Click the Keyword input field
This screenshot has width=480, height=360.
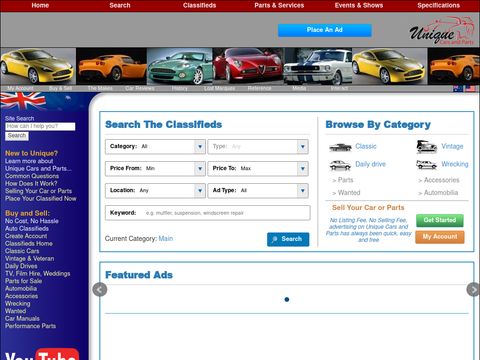pyautogui.click(x=207, y=213)
